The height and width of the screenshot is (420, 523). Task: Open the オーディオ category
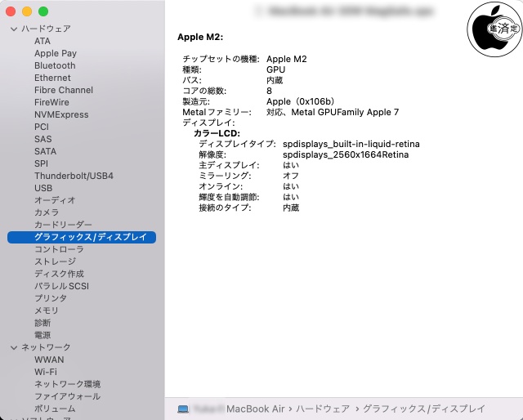point(55,200)
